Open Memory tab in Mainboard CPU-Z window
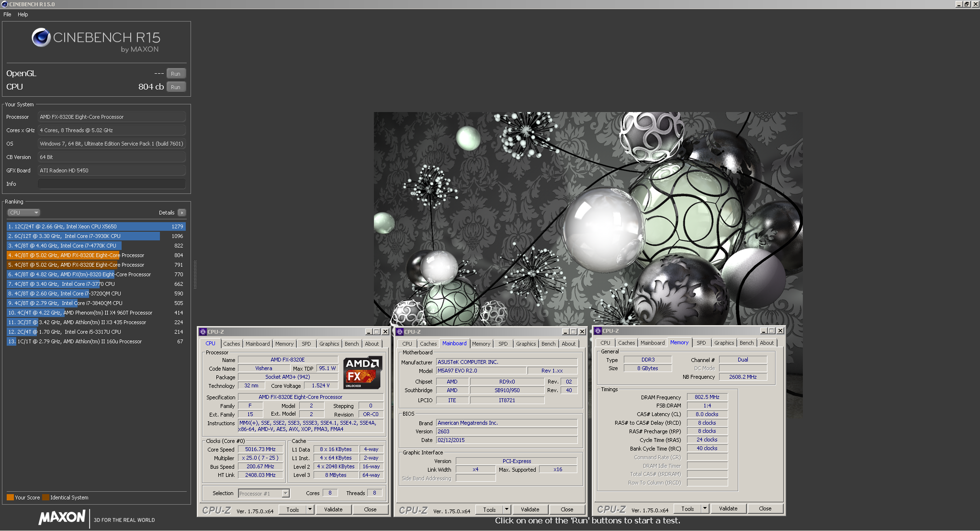Viewport: 980px width, 531px height. 481,344
